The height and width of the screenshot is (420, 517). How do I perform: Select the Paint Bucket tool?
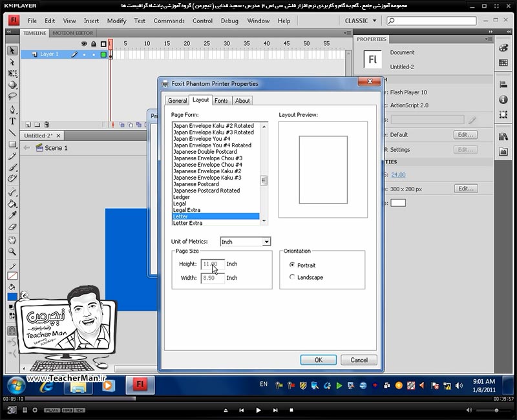click(12, 204)
